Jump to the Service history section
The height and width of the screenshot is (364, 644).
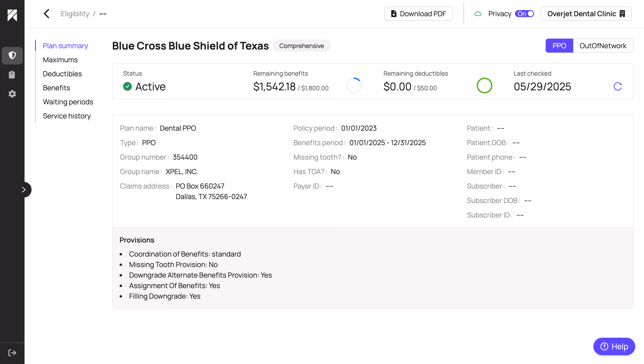click(67, 116)
